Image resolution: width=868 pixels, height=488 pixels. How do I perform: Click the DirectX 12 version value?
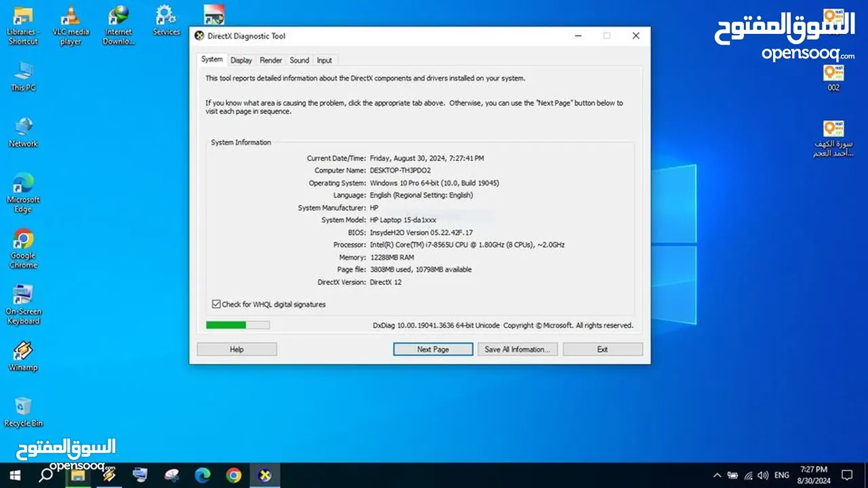pos(386,282)
